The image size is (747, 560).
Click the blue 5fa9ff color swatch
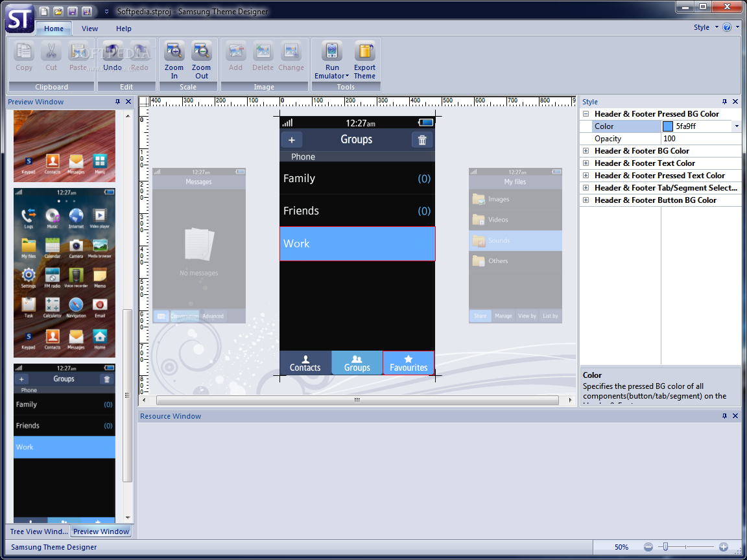pyautogui.click(x=668, y=126)
